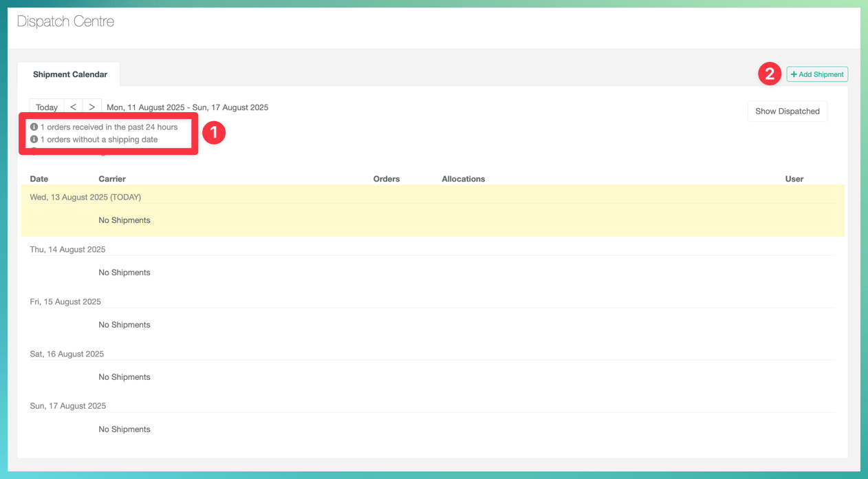Click the Orders column header
The width and height of the screenshot is (868, 479).
(x=386, y=179)
